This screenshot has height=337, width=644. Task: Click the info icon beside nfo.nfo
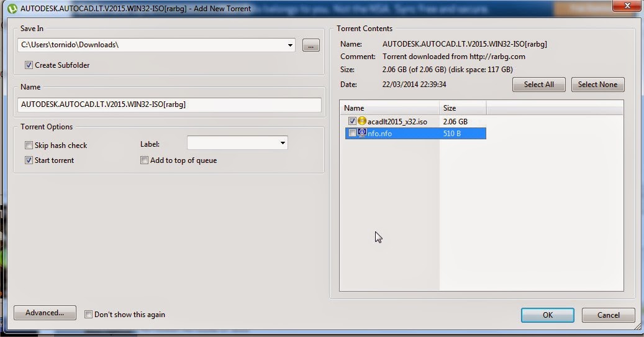point(362,132)
